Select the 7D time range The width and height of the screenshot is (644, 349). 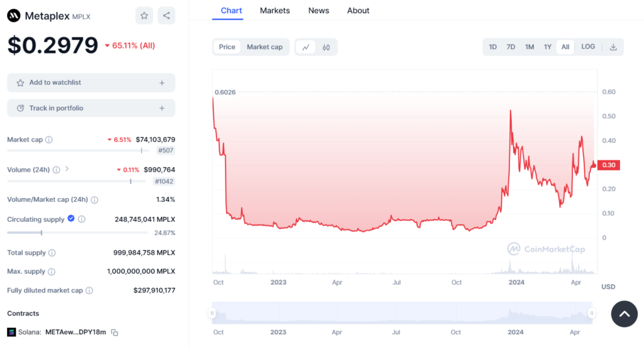(511, 47)
